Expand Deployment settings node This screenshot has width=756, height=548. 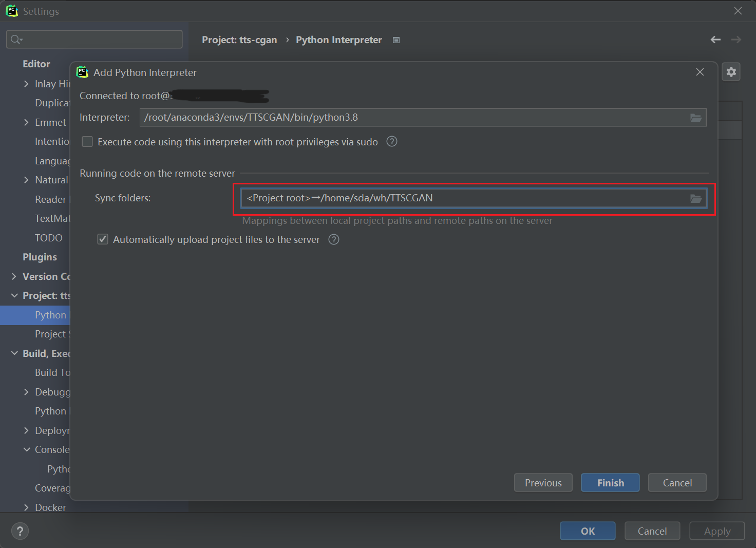(x=26, y=430)
